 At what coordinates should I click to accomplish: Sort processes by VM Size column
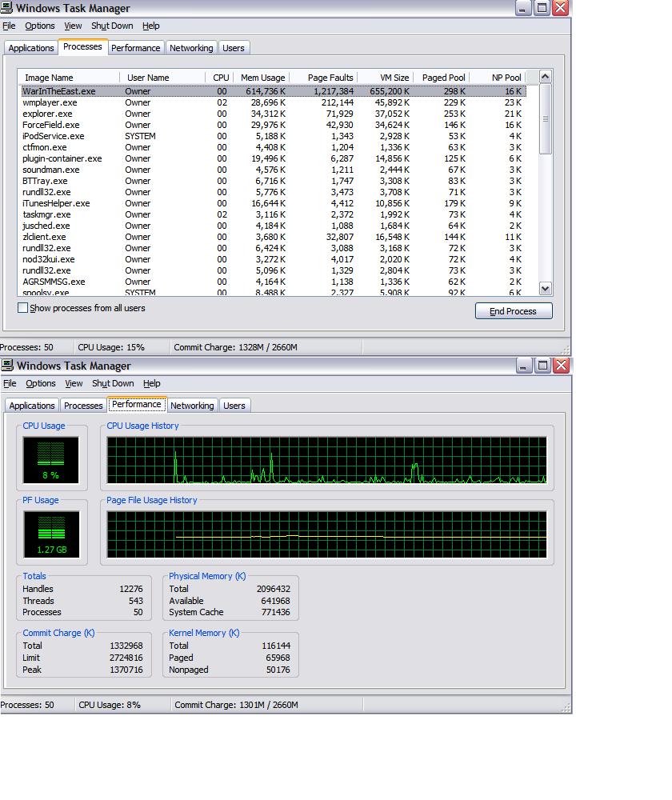tap(386, 78)
